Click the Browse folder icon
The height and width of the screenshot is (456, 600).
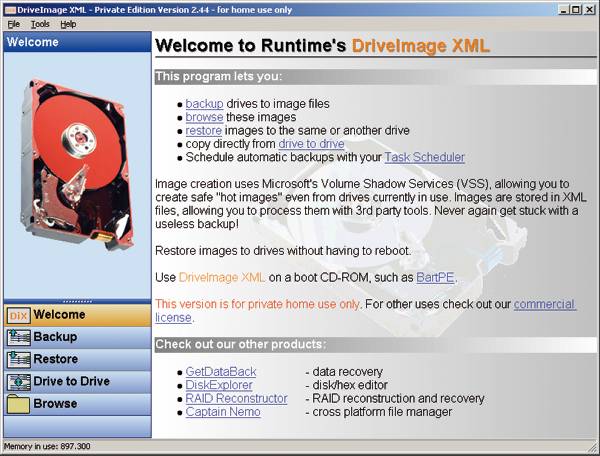coord(18,404)
